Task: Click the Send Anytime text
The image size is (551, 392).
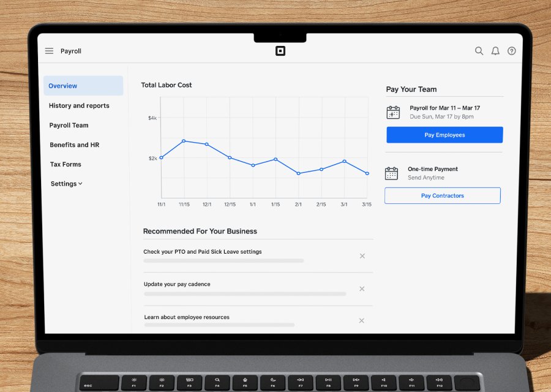Action: click(426, 178)
